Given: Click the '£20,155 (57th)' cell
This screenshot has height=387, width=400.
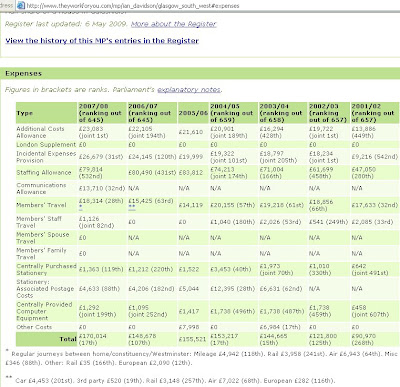Looking at the screenshot, I should click(233, 205).
